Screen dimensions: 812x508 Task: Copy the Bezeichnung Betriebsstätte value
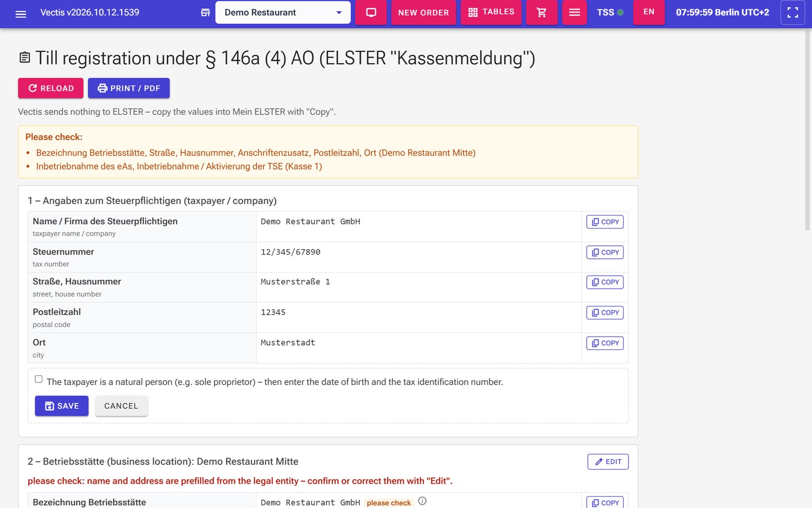click(x=605, y=502)
